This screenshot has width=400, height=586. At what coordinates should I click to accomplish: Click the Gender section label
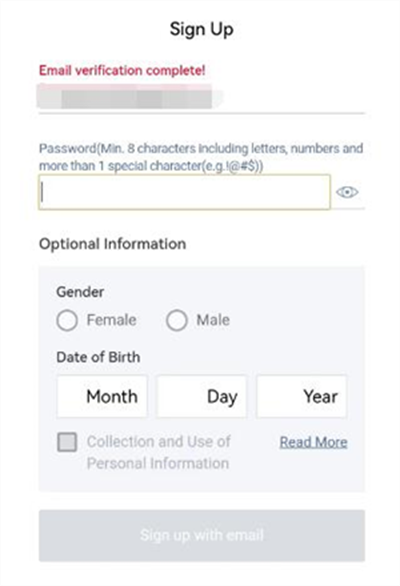[80, 292]
